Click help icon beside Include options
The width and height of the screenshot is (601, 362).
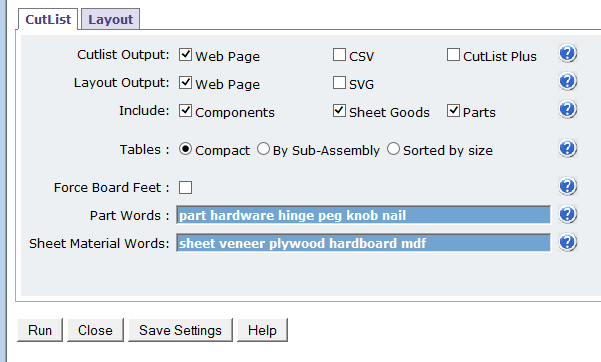[568, 110]
